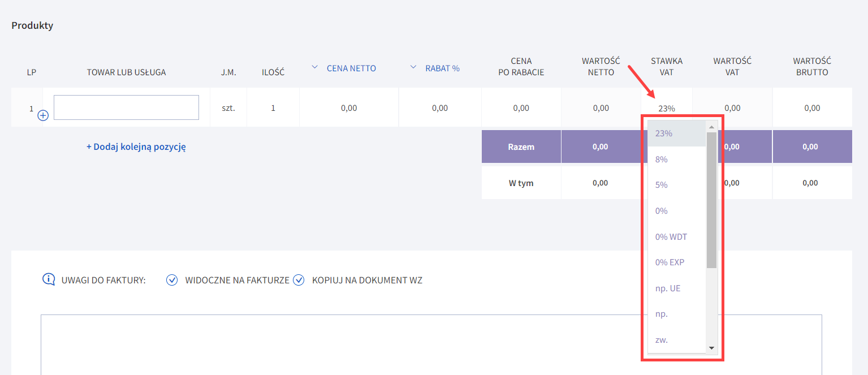Click the VAT list scrollbar up arrow
The width and height of the screenshot is (868, 375).
coord(711,126)
